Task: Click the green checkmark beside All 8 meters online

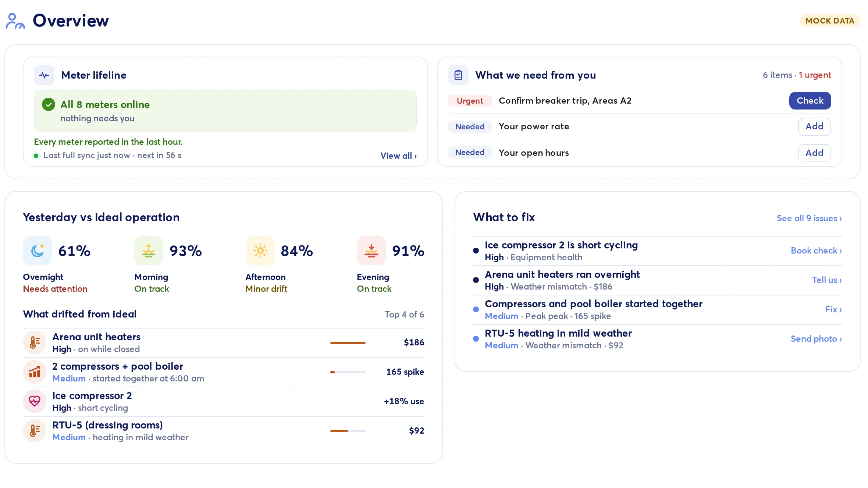Action: [x=49, y=105]
